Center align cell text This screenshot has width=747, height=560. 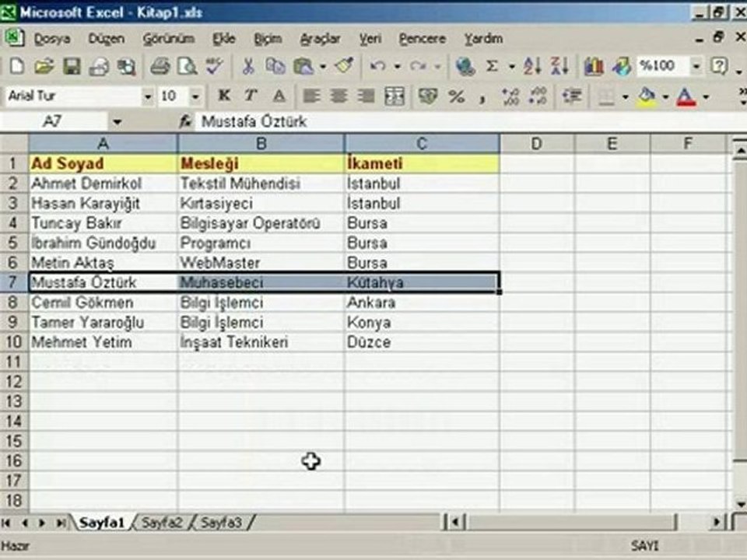tap(338, 96)
